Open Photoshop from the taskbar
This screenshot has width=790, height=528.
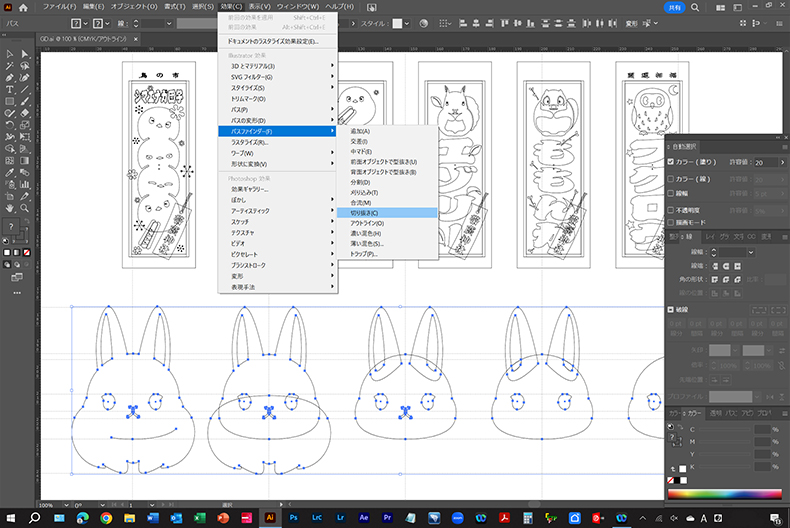tap(293, 517)
